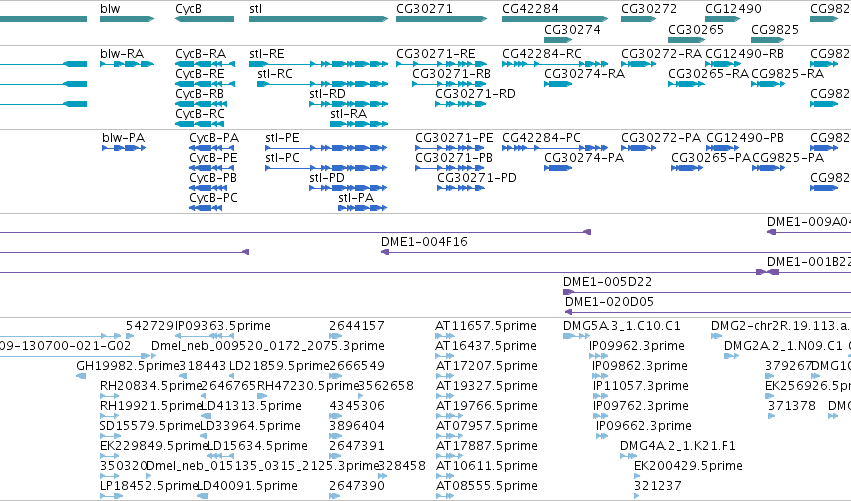Click the AT11657.5prime EST label
Screen dimensions: 851x501
point(486,326)
